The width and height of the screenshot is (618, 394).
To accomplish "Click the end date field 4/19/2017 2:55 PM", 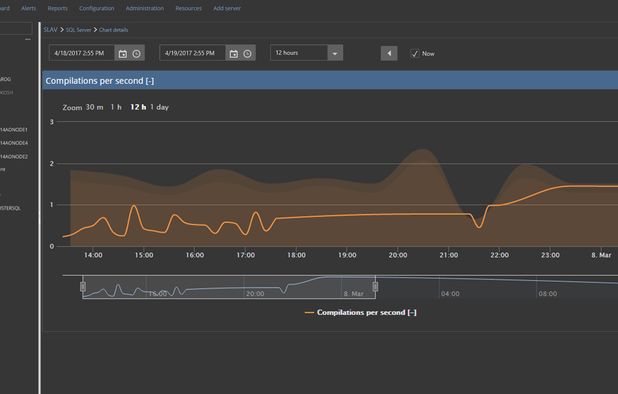I will point(192,53).
